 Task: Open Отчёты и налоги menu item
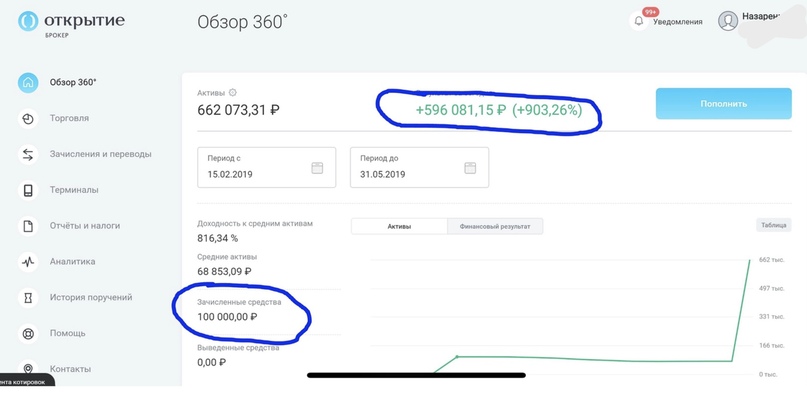pos(85,226)
